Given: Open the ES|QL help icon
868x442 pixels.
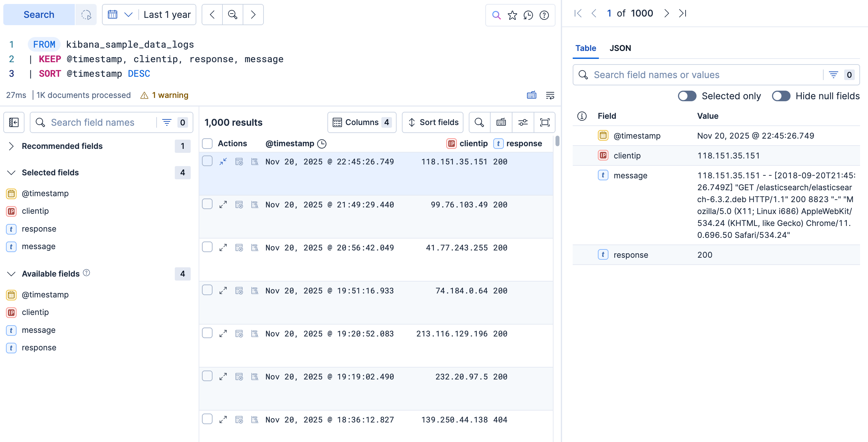Looking at the screenshot, I should click(544, 15).
